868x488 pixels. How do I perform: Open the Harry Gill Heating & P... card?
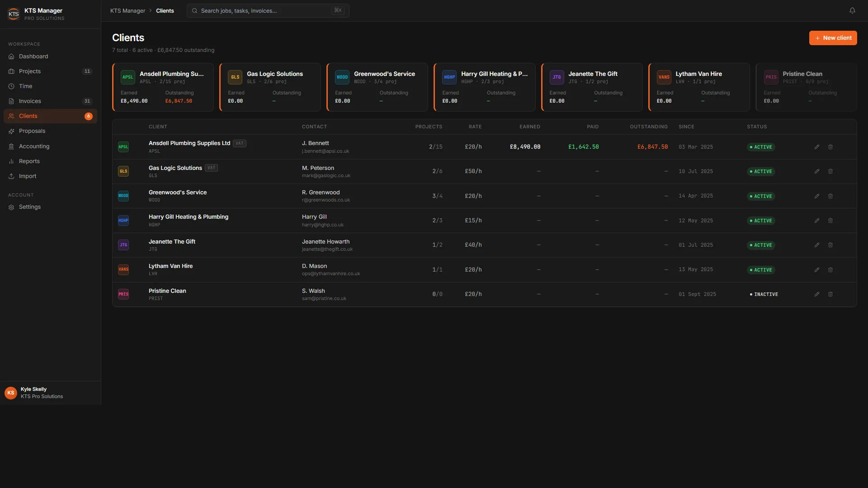point(484,87)
